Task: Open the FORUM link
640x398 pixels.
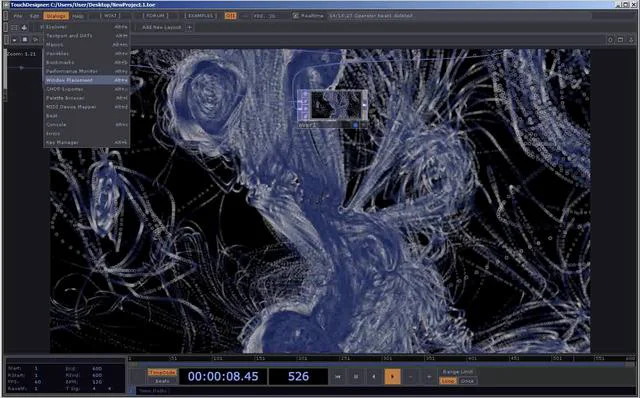Action: [156, 16]
